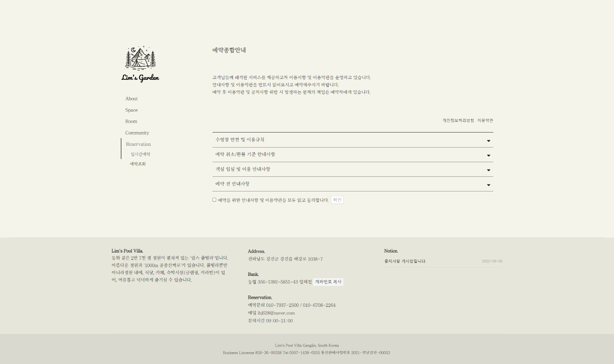Select the Reservation menu item
Image resolution: width=614 pixels, height=364 pixels.
[x=138, y=144]
